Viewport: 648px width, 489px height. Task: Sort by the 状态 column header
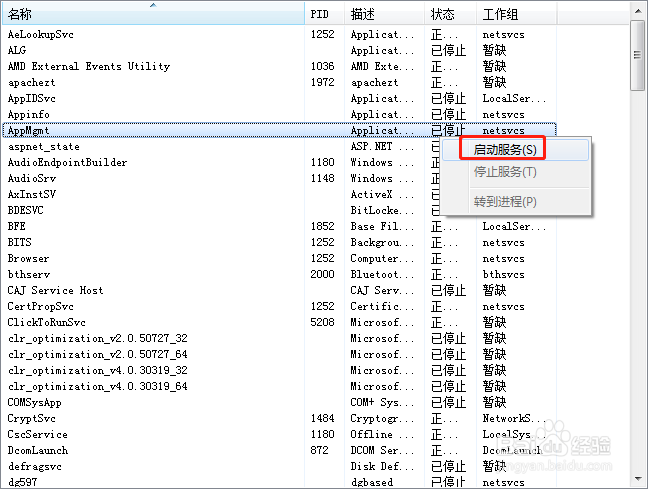point(450,14)
